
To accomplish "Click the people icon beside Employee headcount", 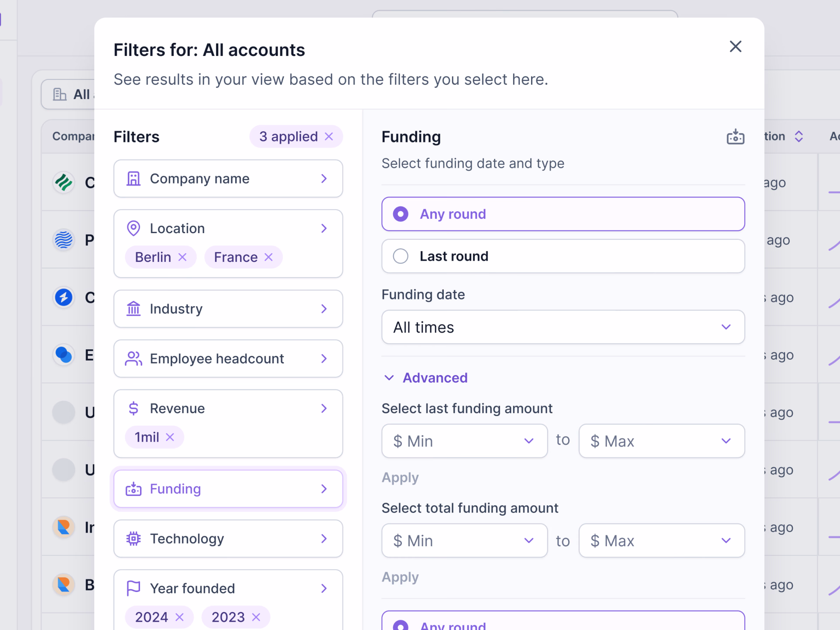I will pyautogui.click(x=134, y=358).
